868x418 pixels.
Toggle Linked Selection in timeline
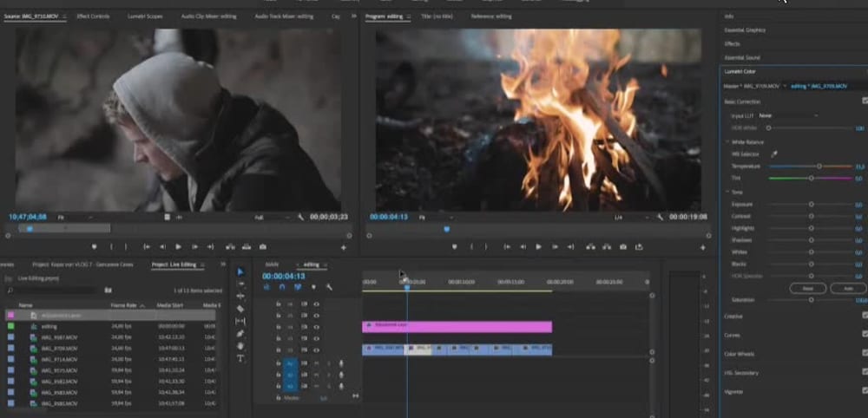298,287
